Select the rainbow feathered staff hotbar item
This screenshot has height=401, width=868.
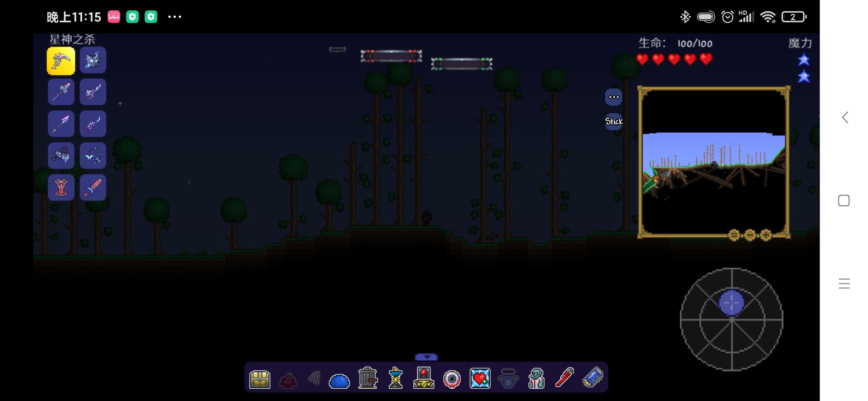coord(61,92)
